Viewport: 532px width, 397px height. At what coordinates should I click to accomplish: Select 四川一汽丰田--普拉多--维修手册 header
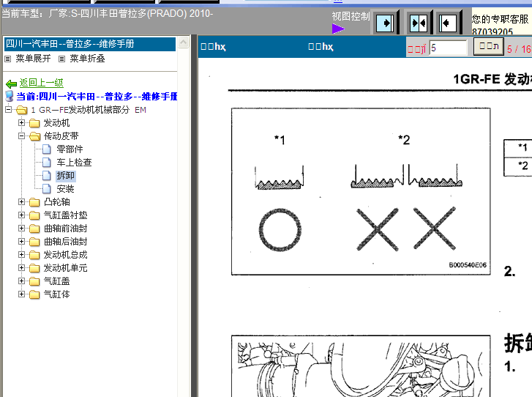[90, 44]
